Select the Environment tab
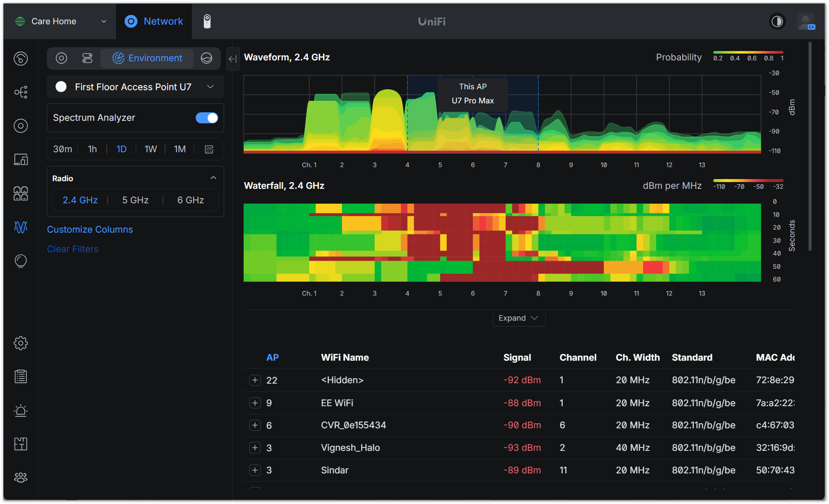 click(147, 58)
